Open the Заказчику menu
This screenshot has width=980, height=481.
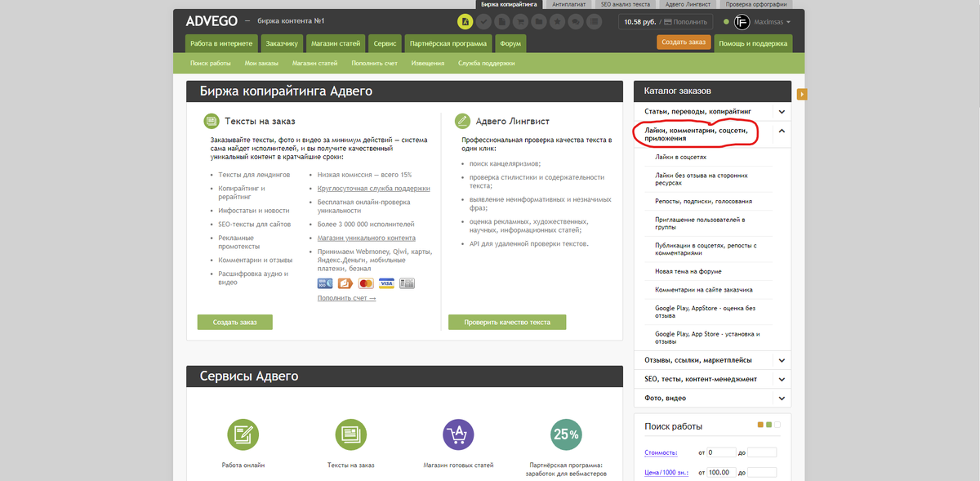coord(282,43)
